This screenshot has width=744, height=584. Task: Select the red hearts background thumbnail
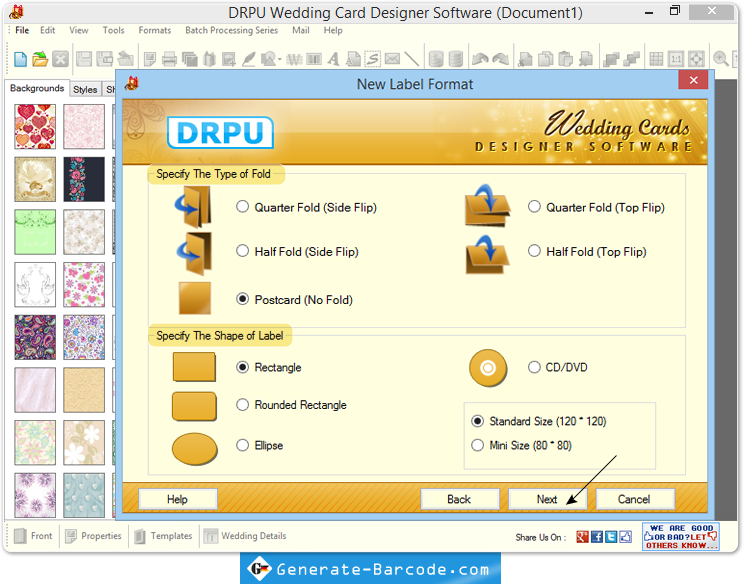pos(35,127)
